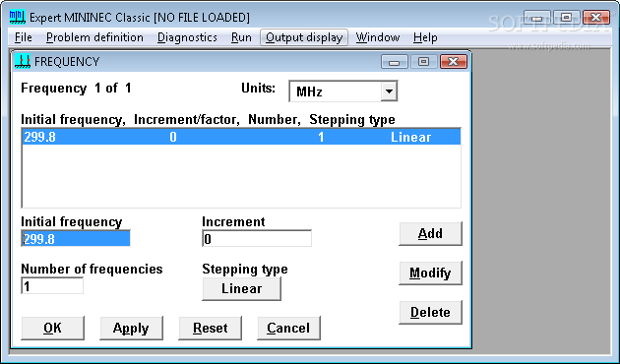Click the Reset button
Image resolution: width=620 pixels, height=364 pixels.
click(210, 328)
